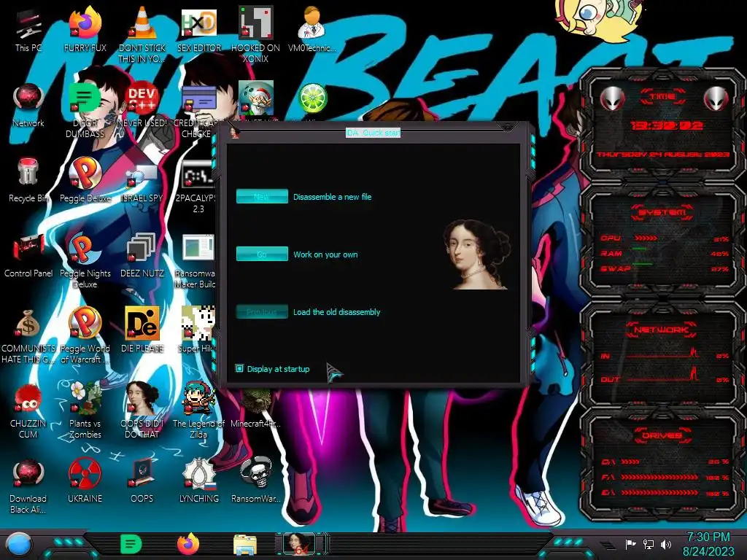Open the Action Center flag tray icon
This screenshot has height=560, width=747.
pyautogui.click(x=630, y=544)
